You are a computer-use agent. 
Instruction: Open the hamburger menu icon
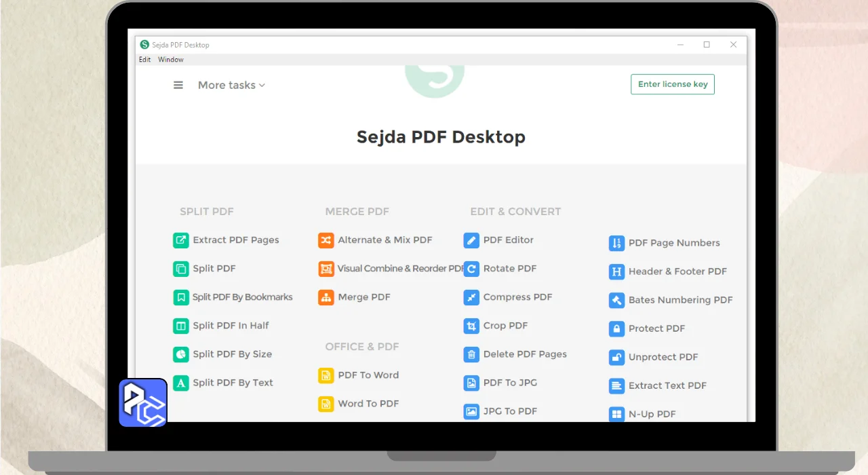point(178,85)
